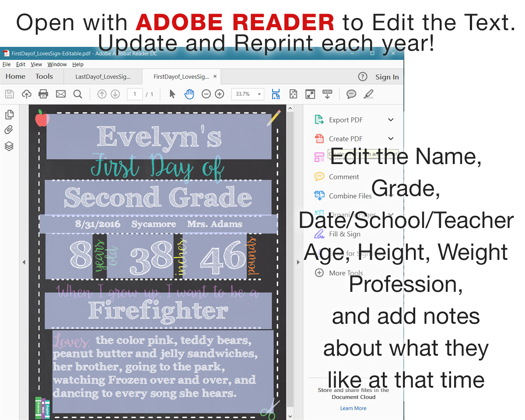Collapse the left navigation pane arrow
Image resolution: width=525 pixels, height=420 pixels.
click(24, 262)
